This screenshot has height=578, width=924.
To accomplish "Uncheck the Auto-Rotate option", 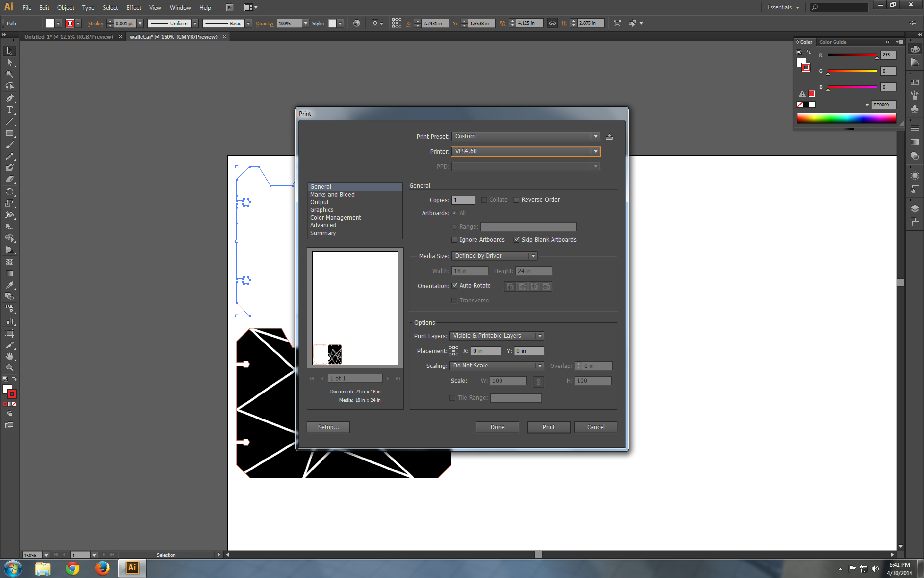I will 455,286.
